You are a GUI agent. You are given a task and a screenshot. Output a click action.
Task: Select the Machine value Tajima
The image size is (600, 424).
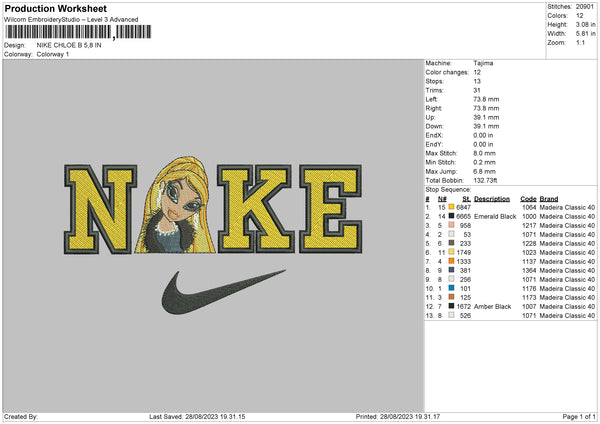(x=483, y=63)
